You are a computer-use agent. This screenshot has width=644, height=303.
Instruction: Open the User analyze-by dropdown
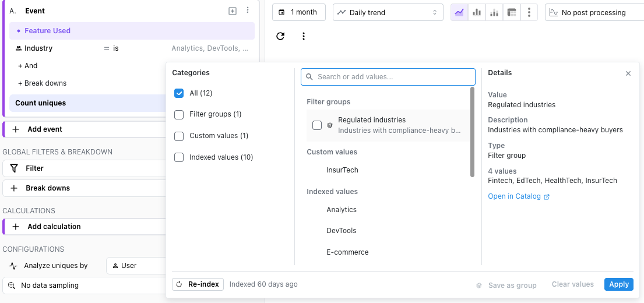tap(136, 266)
